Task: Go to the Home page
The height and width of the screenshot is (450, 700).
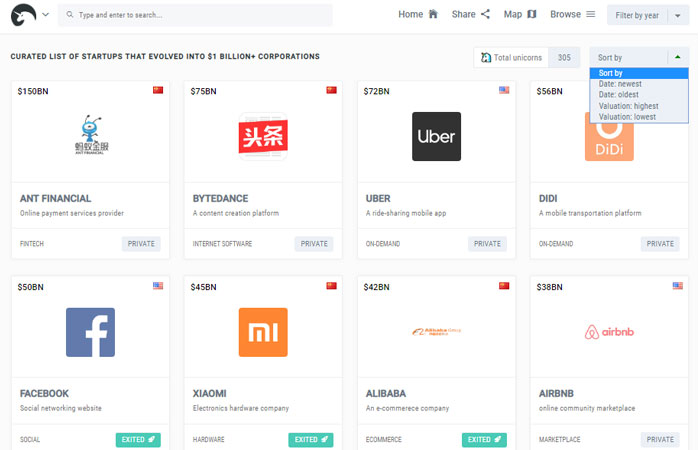Action: 418,15
